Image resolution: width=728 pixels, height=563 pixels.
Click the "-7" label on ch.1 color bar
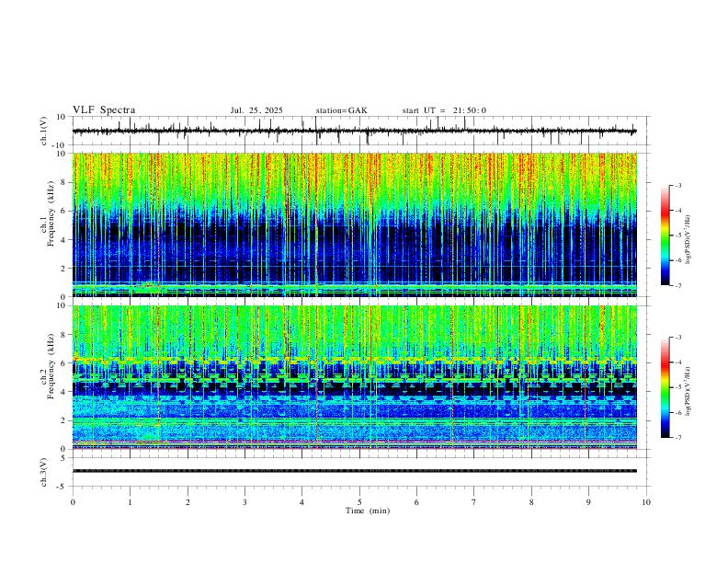point(678,286)
